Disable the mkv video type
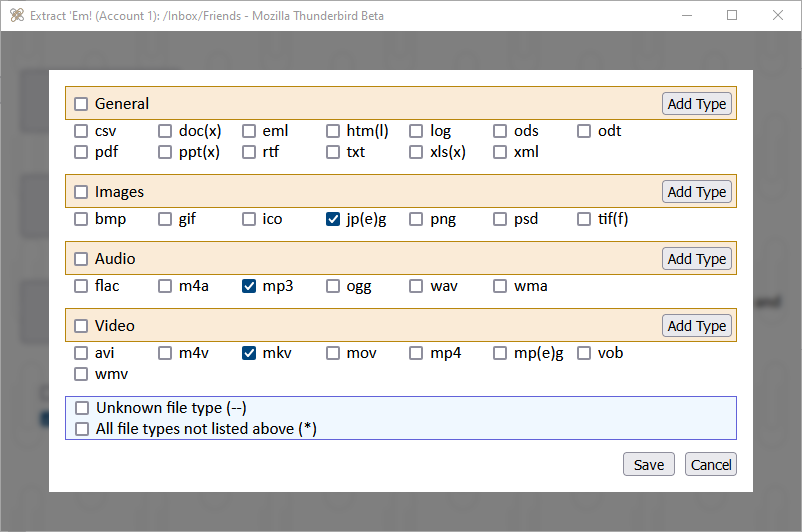802x532 pixels. [x=249, y=353]
